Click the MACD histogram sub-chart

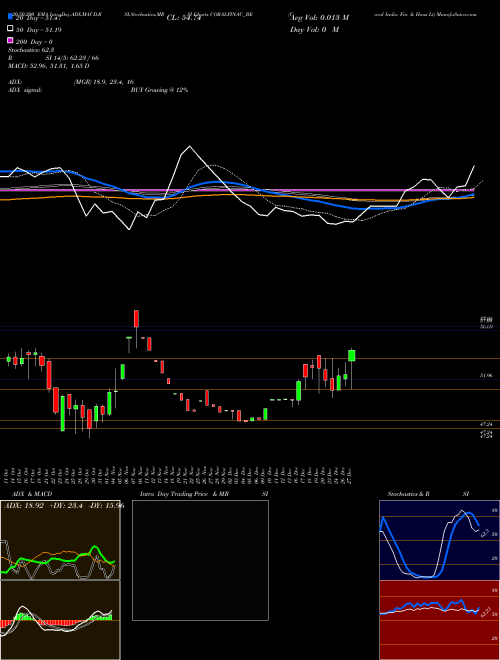coord(60,620)
